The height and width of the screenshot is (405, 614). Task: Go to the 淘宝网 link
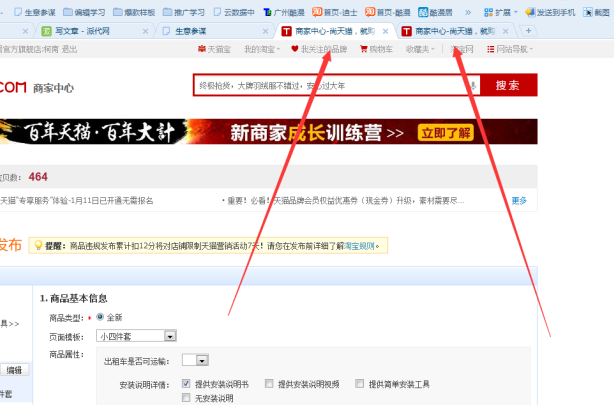tap(462, 49)
